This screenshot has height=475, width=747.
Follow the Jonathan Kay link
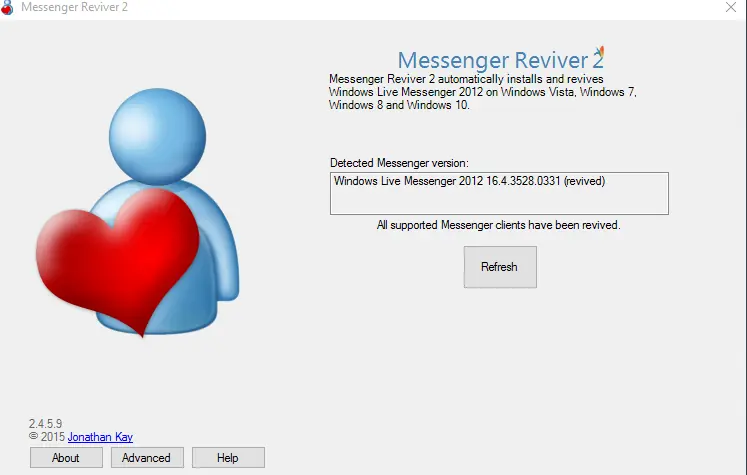pos(100,437)
